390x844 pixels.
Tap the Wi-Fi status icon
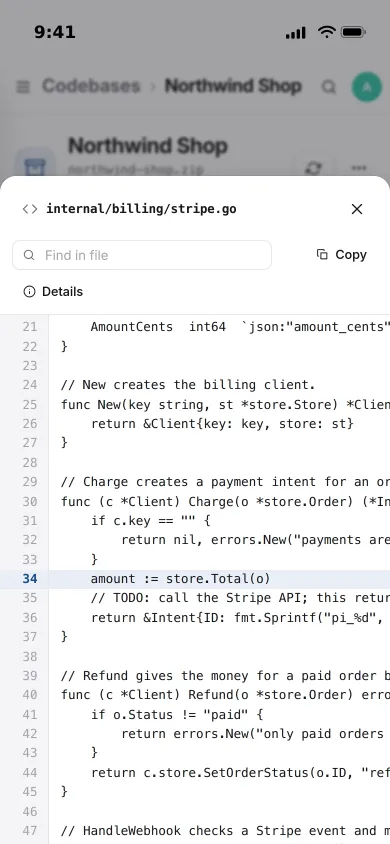327,32
